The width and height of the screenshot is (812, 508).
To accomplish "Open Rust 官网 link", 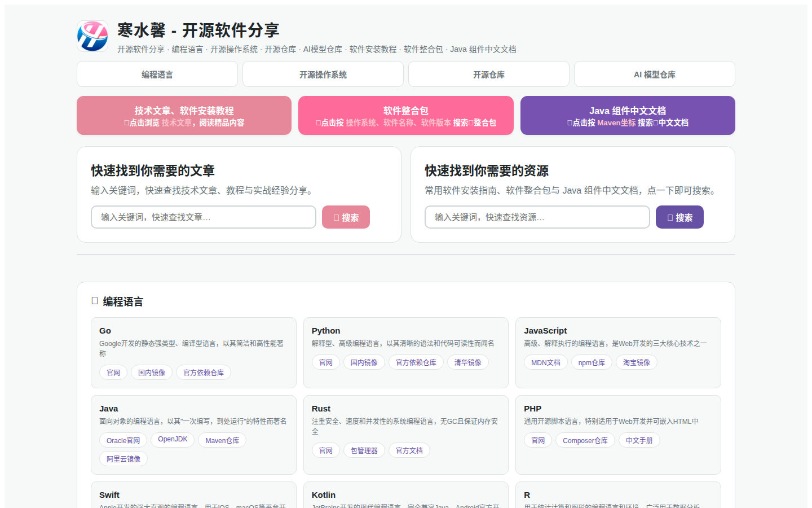I will click(326, 450).
